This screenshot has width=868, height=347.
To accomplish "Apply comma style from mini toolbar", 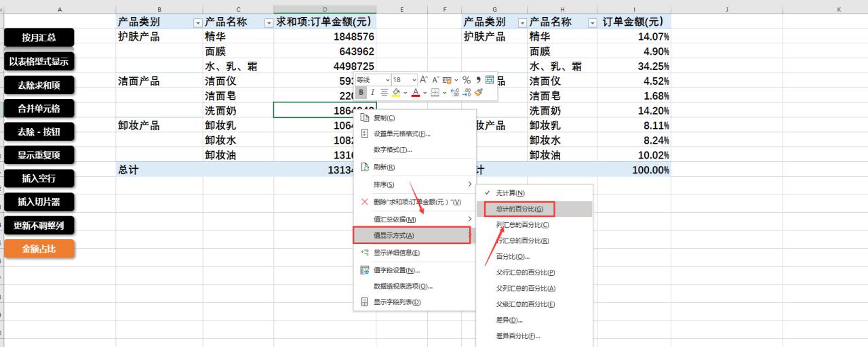I will [478, 80].
